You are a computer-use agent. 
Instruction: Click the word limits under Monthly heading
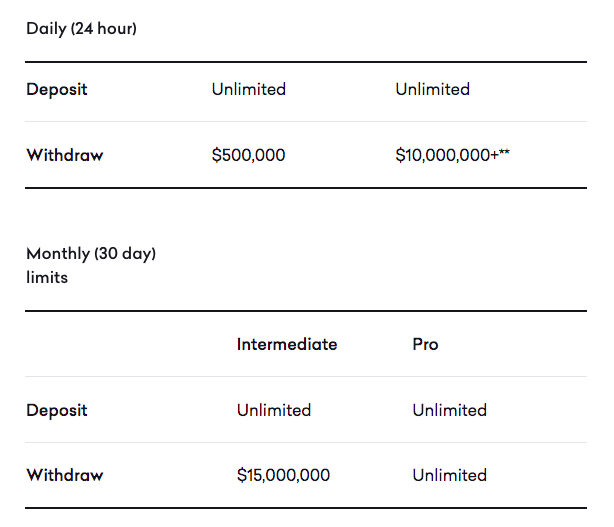click(x=47, y=277)
